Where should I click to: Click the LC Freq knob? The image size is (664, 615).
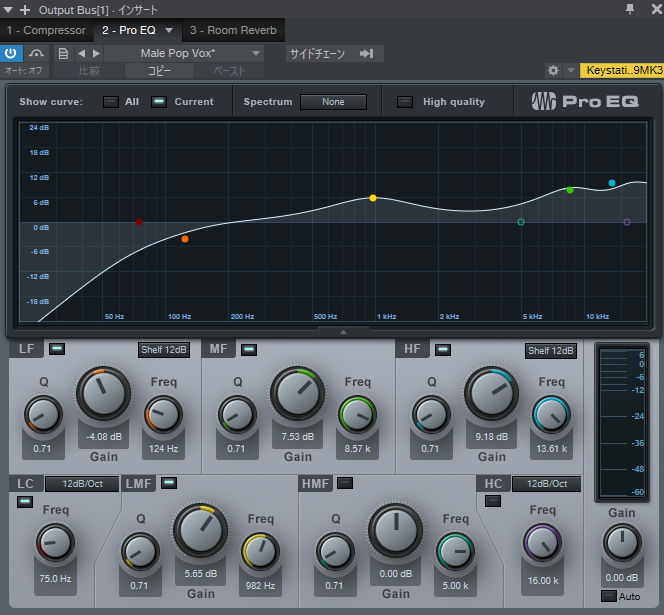[55, 543]
